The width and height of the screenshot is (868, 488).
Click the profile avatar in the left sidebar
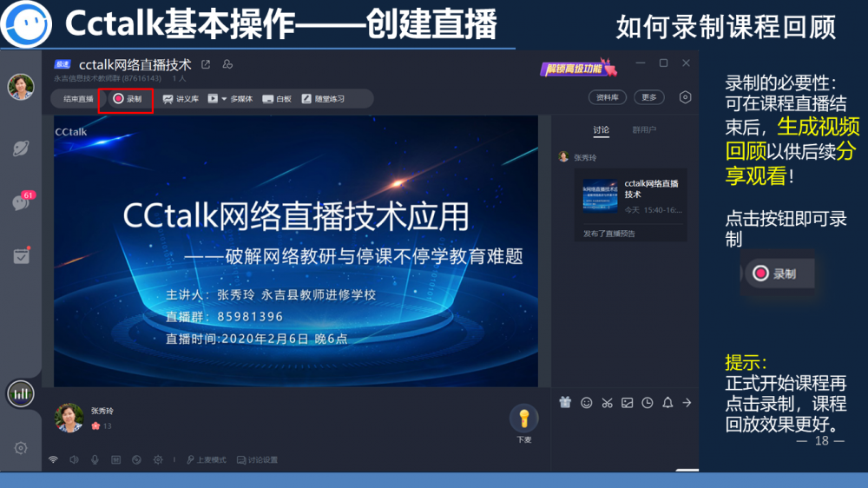[21, 87]
